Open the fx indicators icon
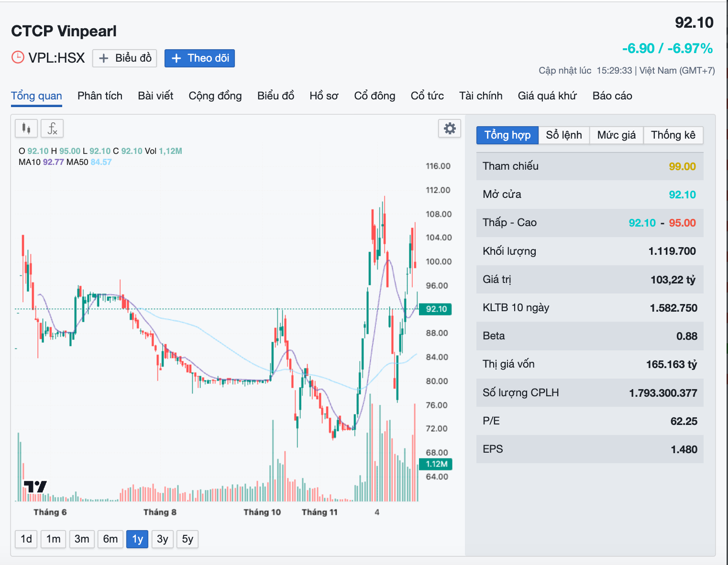728x565 pixels. pos(52,128)
